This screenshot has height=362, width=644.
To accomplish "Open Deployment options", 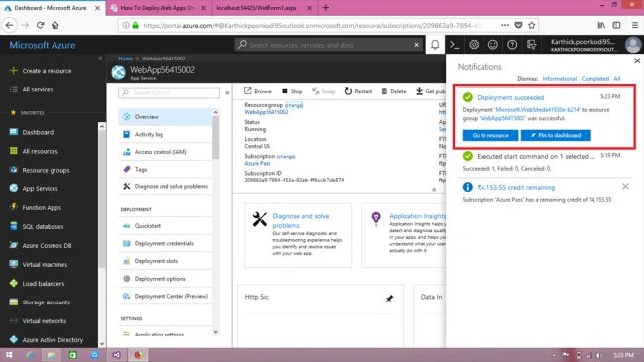I will pos(165,279).
